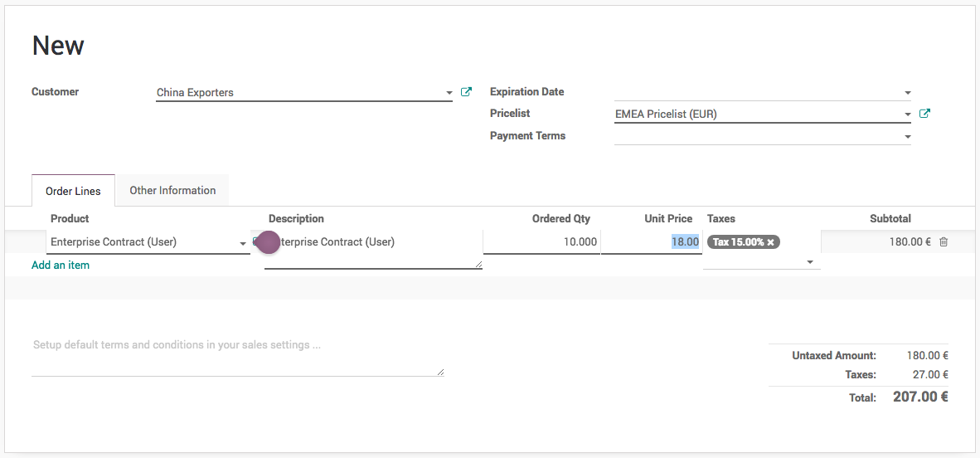Image resolution: width=980 pixels, height=458 pixels.
Task: Open the Taxes selection dropdown
Action: point(809,263)
